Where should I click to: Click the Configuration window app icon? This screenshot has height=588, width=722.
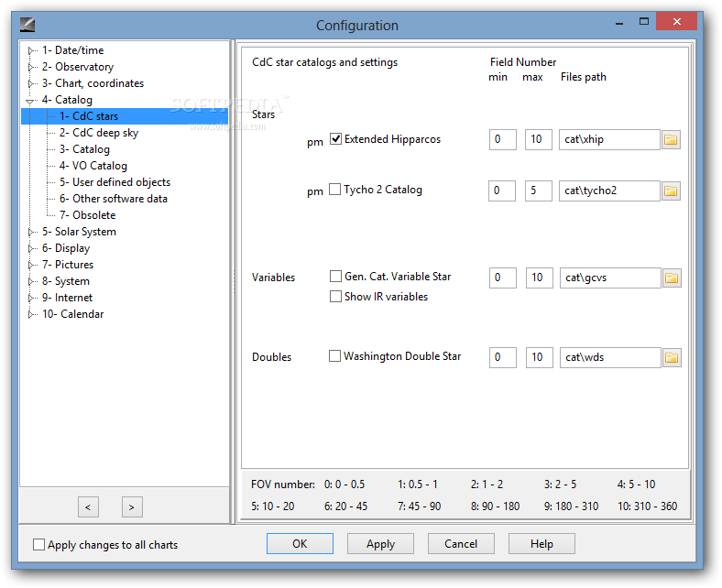click(x=27, y=25)
